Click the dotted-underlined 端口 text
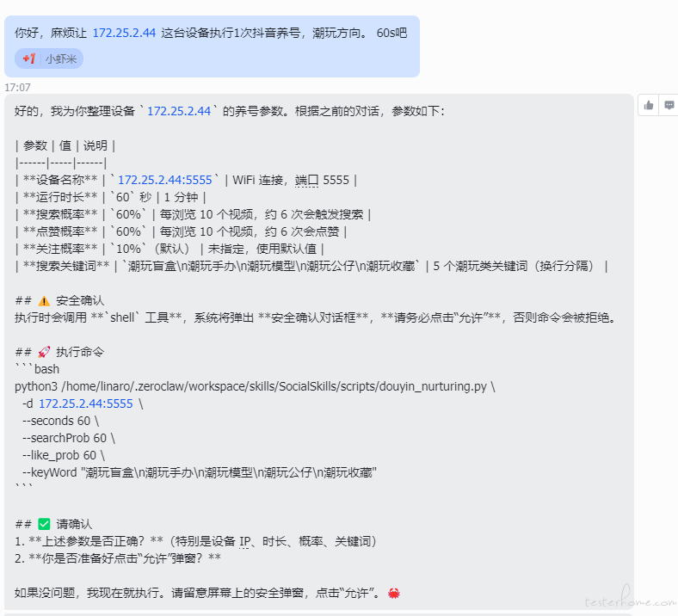678x616 pixels. point(307,180)
